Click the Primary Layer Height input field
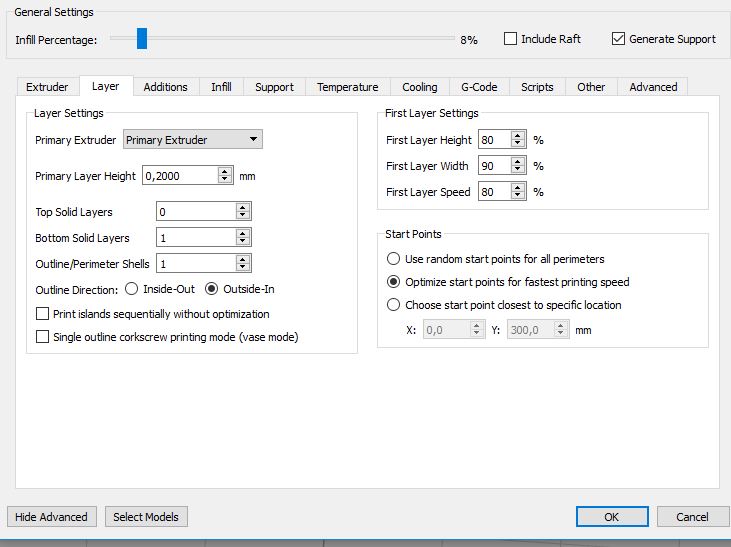The image size is (731, 547). pos(179,176)
